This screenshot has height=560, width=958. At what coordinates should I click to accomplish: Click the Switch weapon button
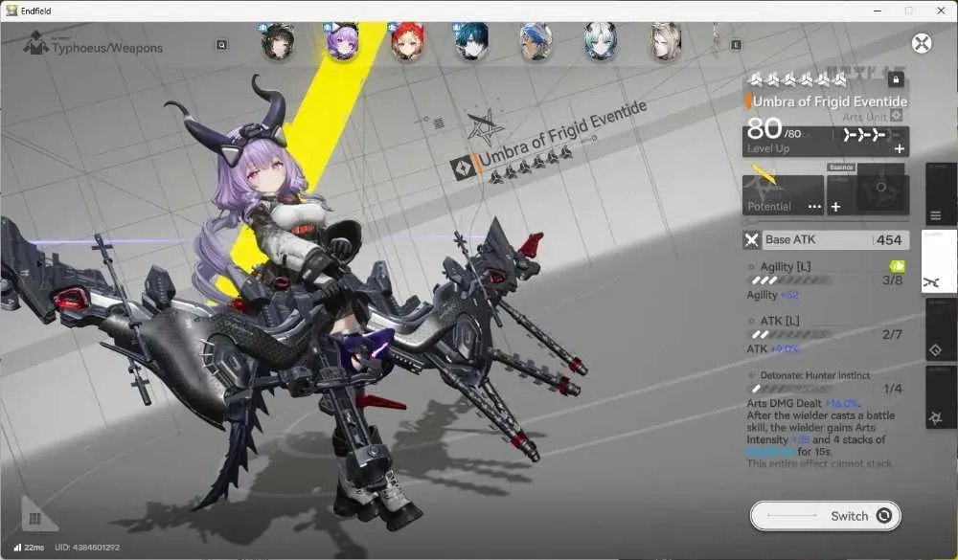pos(826,516)
